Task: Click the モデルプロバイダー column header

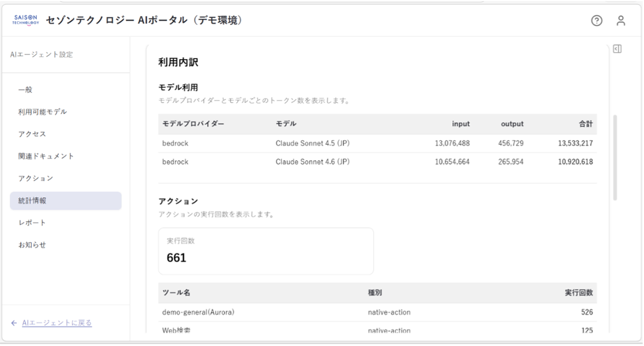Action: 193,124
